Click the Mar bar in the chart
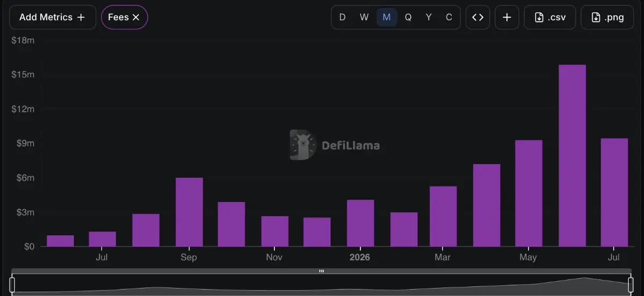 point(443,216)
